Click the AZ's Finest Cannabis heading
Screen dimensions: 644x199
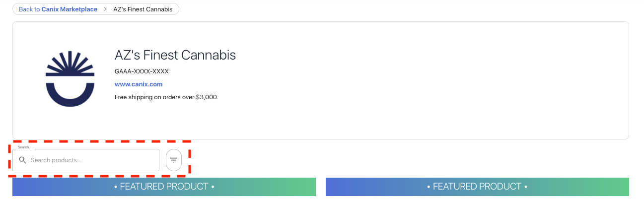tap(175, 55)
